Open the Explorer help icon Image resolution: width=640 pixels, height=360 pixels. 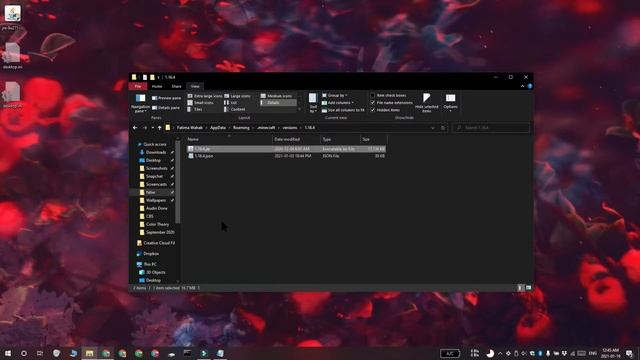pyautogui.click(x=530, y=86)
